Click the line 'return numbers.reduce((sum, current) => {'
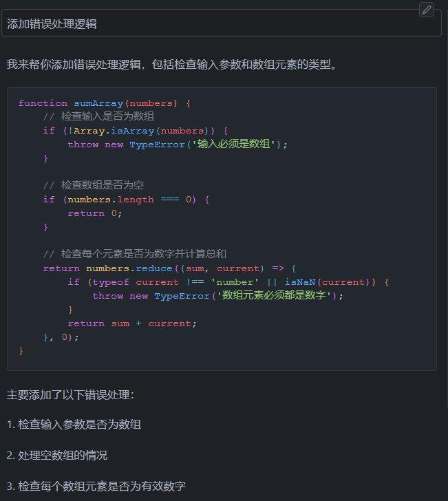448x501 pixels. click(169, 268)
